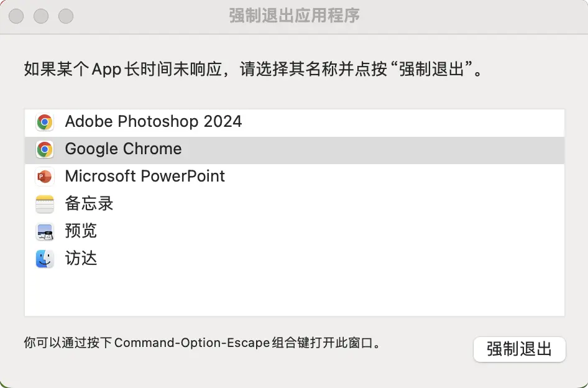Click the Chrome icon in Google Chrome row
Viewport: 588px width, 388px height.
[44, 149]
